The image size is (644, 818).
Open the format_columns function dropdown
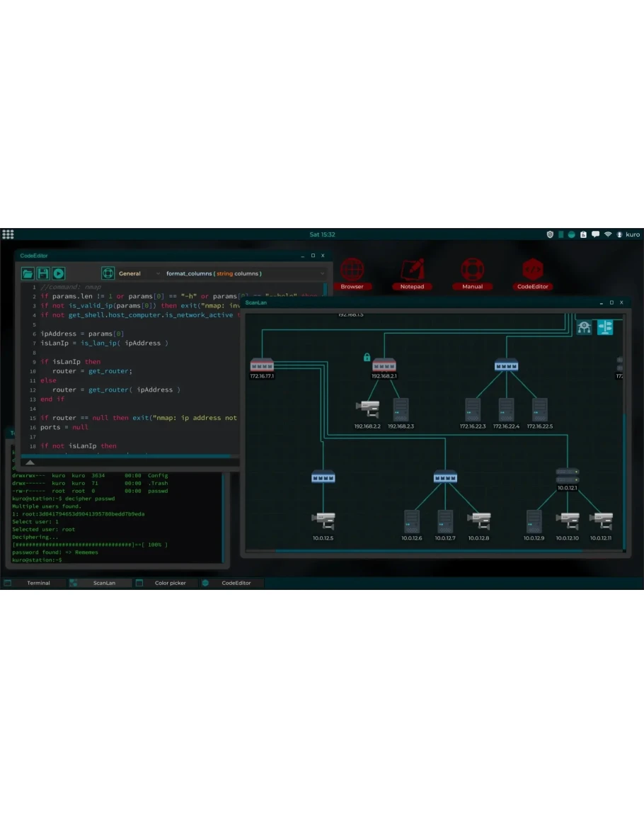[245, 273]
